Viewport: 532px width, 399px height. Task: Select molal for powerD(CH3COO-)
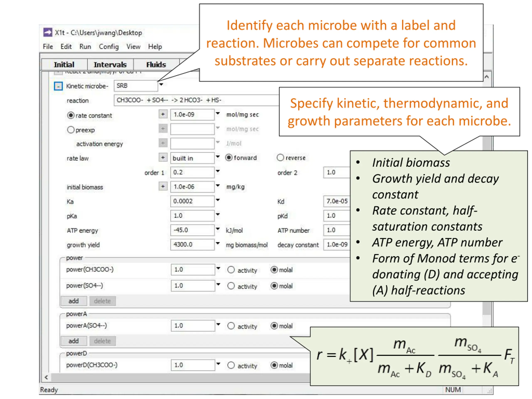(274, 365)
